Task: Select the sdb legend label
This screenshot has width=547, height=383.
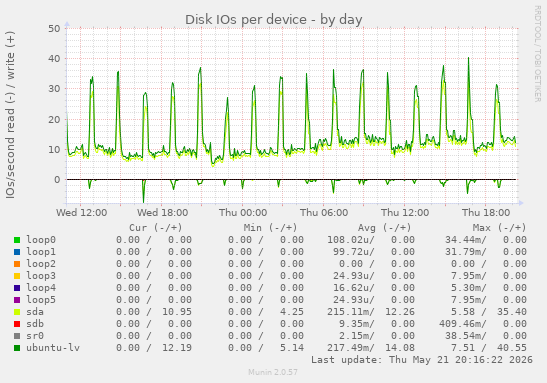Action: tap(35, 324)
